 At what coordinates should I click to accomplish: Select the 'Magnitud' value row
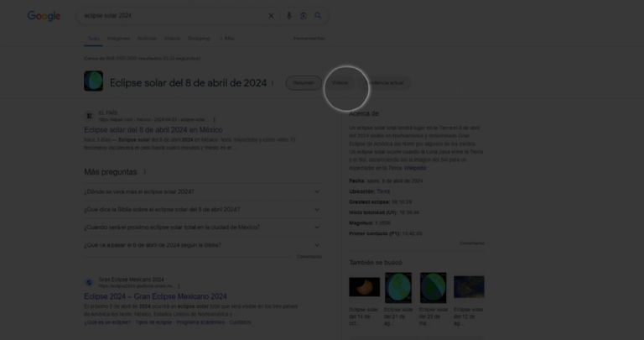(370, 222)
